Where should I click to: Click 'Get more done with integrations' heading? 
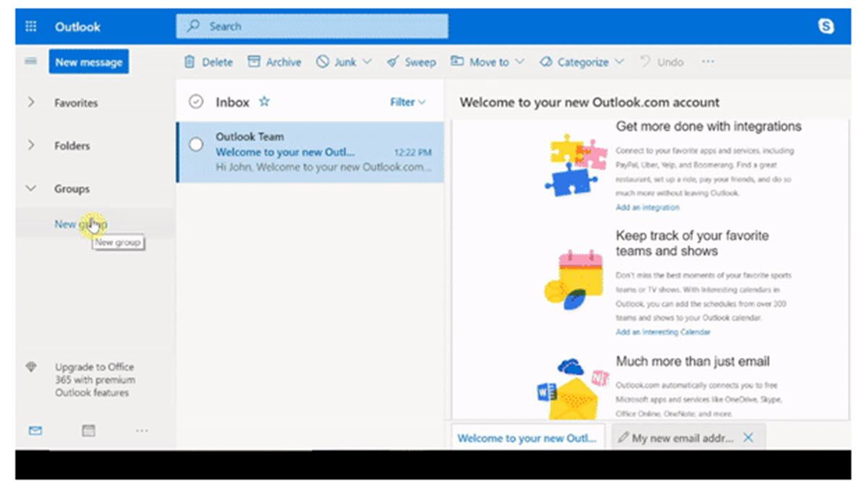pos(709,127)
